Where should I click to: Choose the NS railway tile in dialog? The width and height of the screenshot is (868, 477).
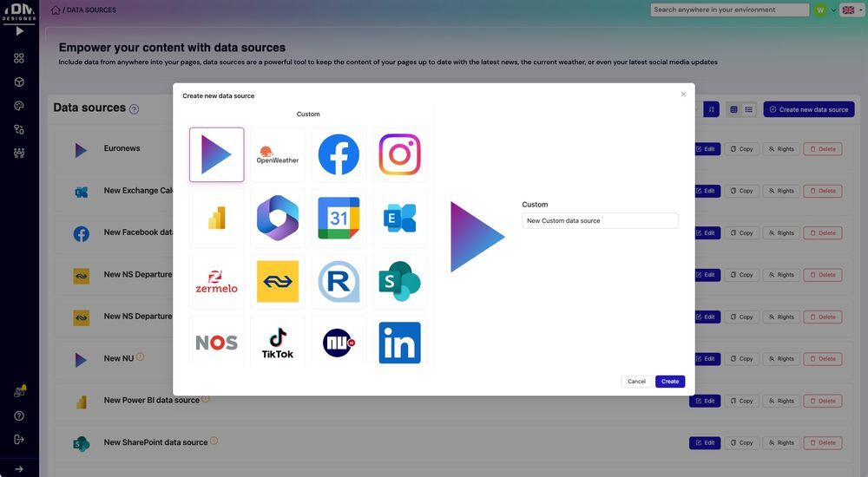[x=278, y=281]
